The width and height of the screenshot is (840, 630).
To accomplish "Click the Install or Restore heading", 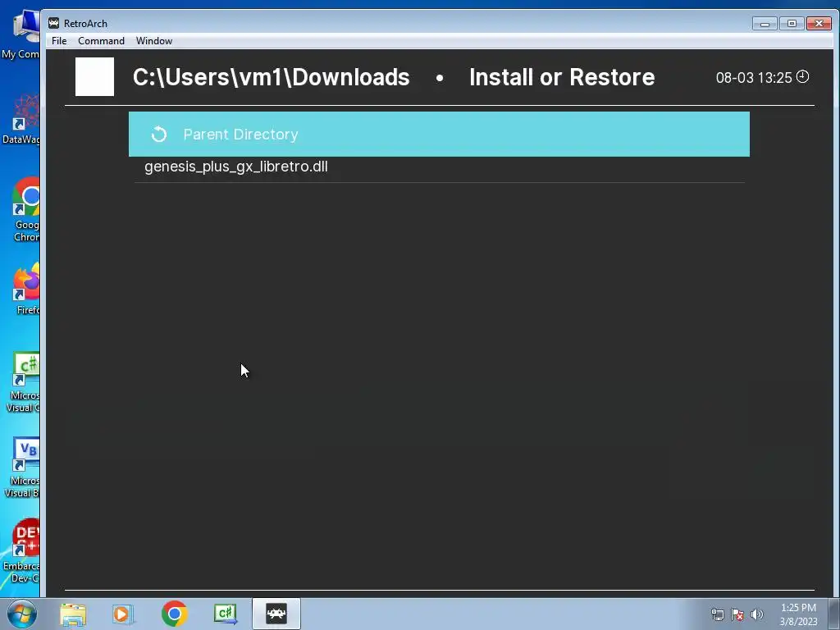I will coord(562,77).
